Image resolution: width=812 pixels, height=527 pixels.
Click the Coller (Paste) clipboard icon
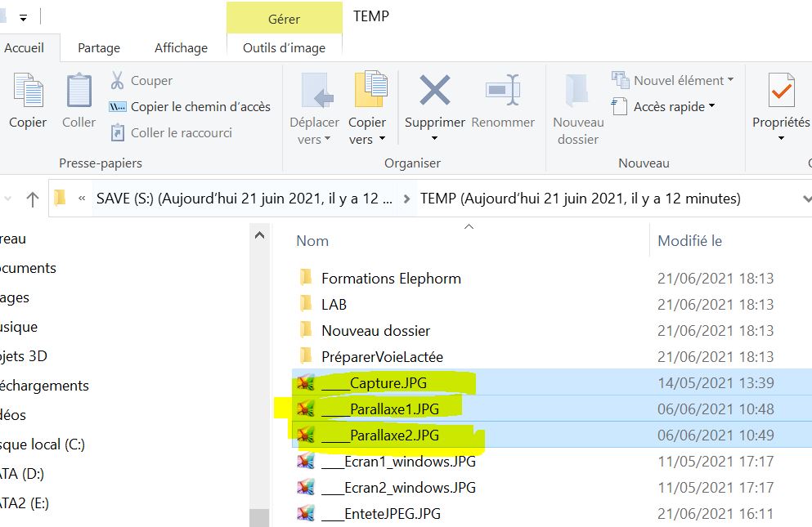tap(79, 90)
